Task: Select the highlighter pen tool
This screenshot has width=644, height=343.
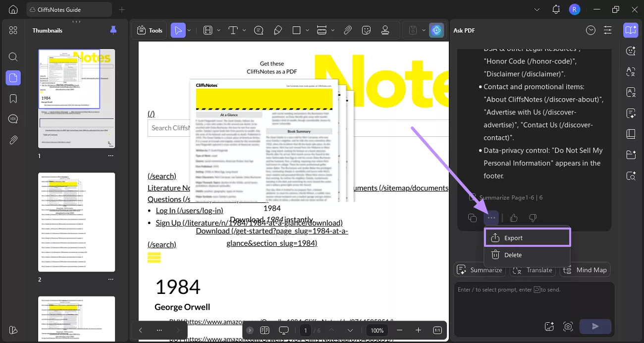Action: click(278, 30)
